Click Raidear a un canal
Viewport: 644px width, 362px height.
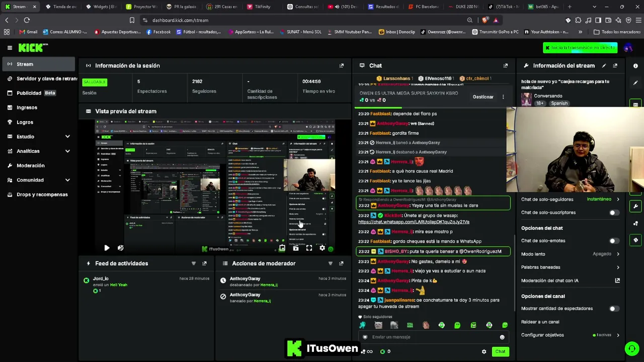click(540, 322)
